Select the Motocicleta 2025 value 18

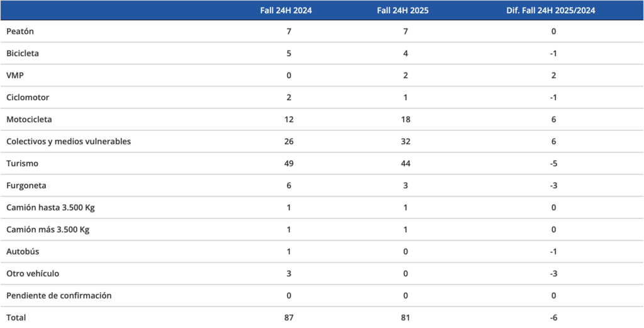click(406, 120)
